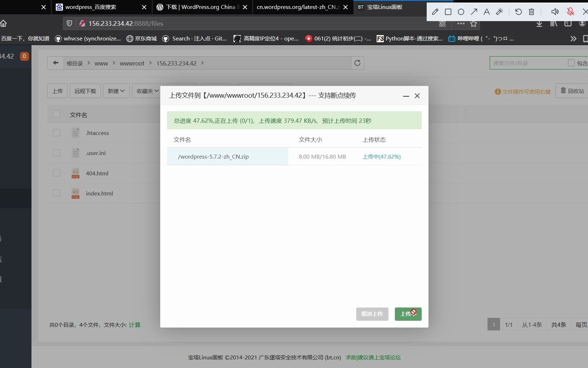Open the 哔哩哔哩 bookmark
Image resolution: width=588 pixels, height=368 pixels.
[481, 39]
